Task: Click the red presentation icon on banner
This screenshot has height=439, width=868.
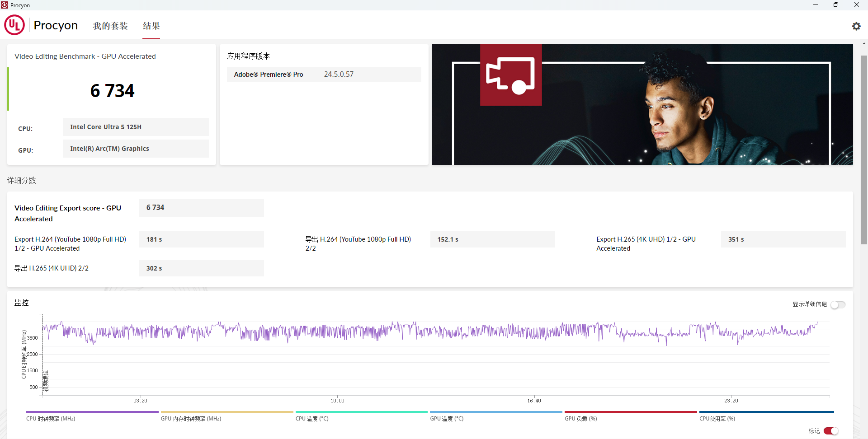Action: click(x=511, y=75)
